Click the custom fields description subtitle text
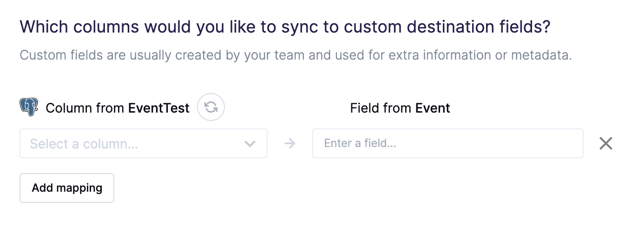The image size is (644, 228). (296, 55)
